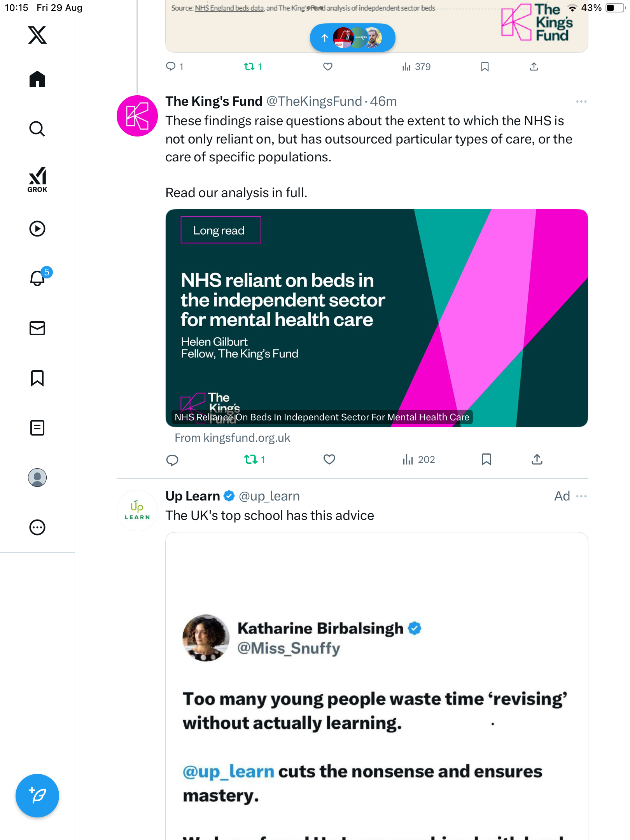Expand the More circle menu in sidebar

pyautogui.click(x=37, y=527)
